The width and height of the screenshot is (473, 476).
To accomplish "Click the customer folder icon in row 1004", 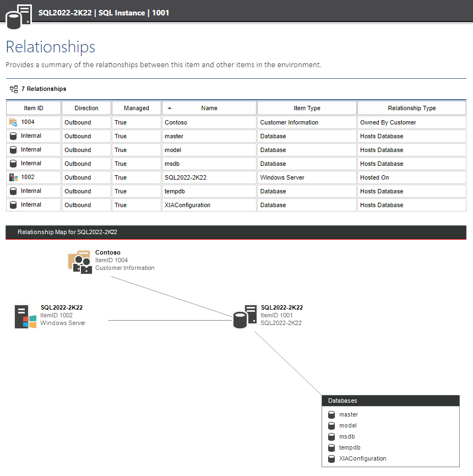I will pyautogui.click(x=13, y=122).
